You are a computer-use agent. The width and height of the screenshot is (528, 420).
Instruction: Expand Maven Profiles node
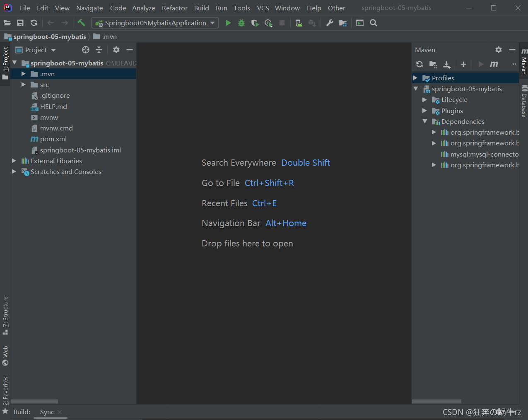tap(415, 78)
